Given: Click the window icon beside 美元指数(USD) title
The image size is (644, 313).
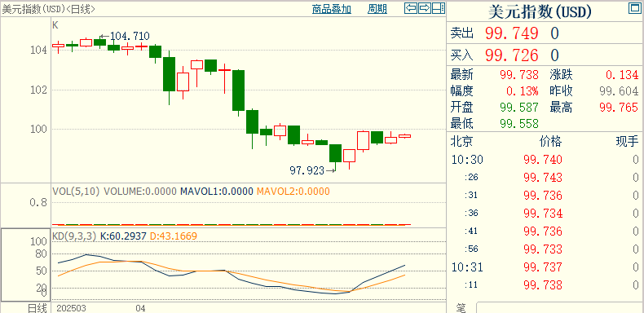Looking at the screenshot, I should tap(634, 8).
